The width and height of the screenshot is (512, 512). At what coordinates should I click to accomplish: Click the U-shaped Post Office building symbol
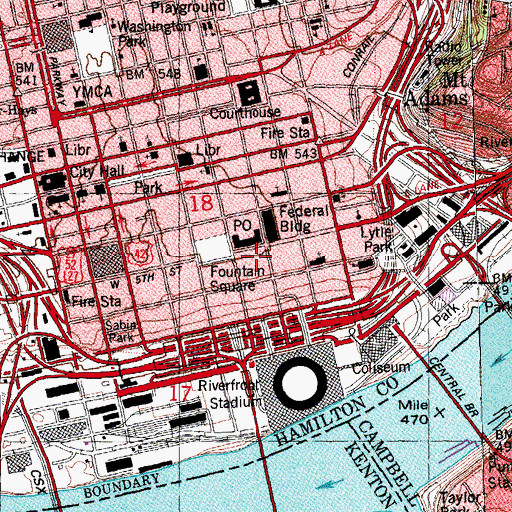[246, 239]
